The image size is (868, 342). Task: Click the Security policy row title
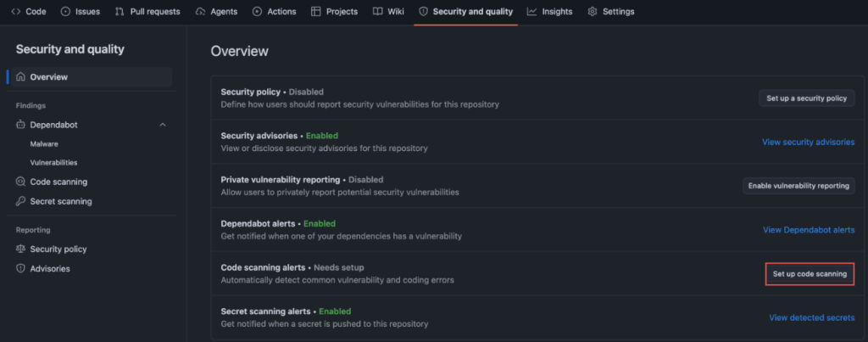251,92
